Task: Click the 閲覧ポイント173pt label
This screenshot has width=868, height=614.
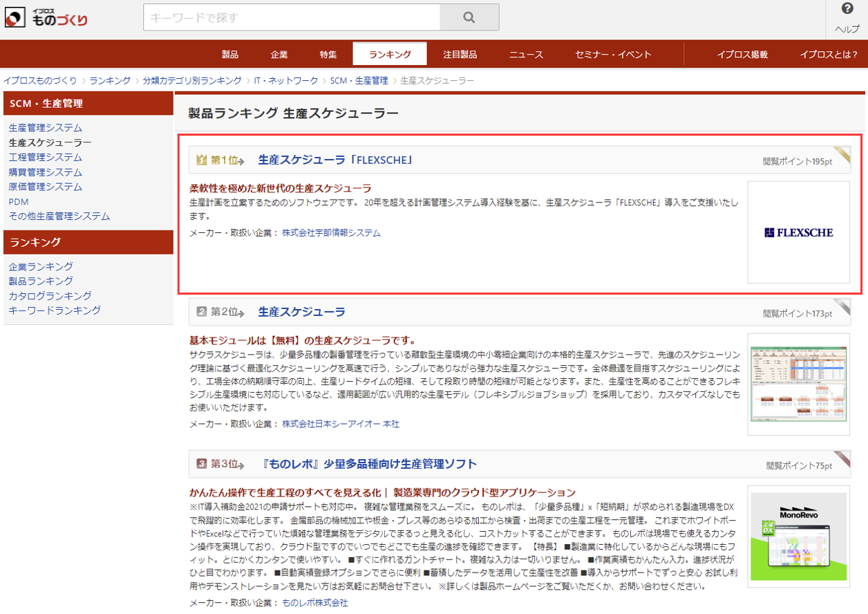Action: [x=798, y=313]
